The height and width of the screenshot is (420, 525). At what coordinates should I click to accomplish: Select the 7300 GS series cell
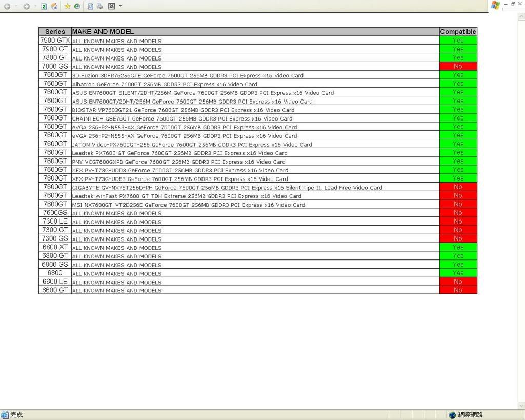pos(55,238)
